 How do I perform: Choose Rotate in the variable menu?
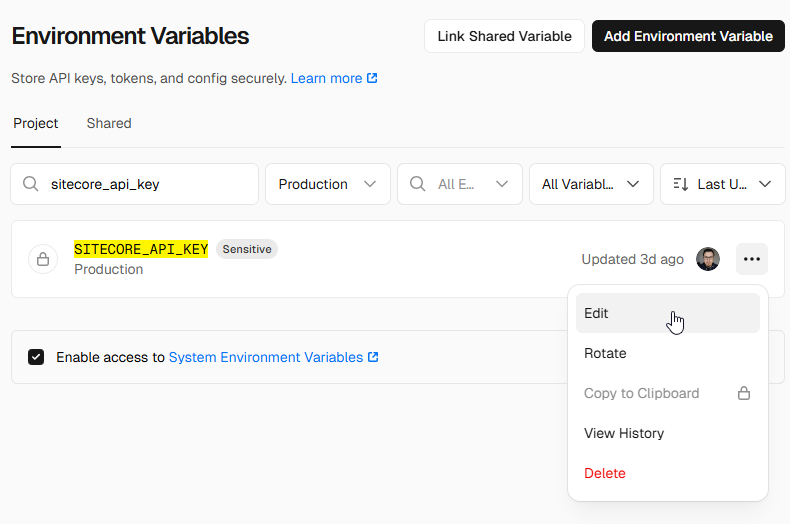coord(668,353)
